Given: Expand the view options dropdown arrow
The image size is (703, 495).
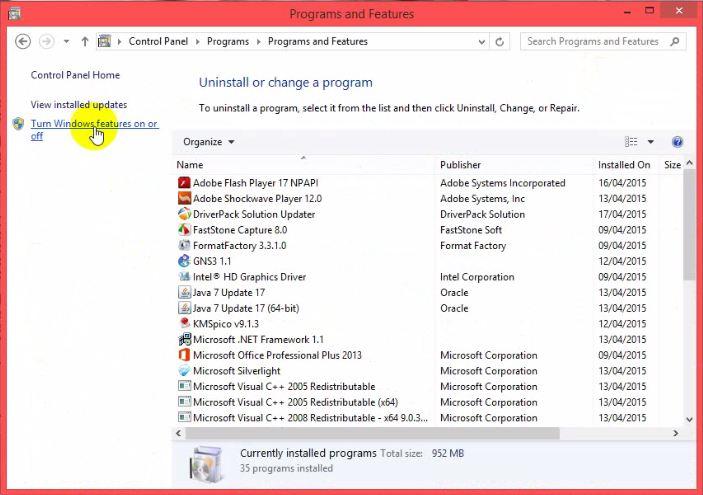Looking at the screenshot, I should (651, 142).
